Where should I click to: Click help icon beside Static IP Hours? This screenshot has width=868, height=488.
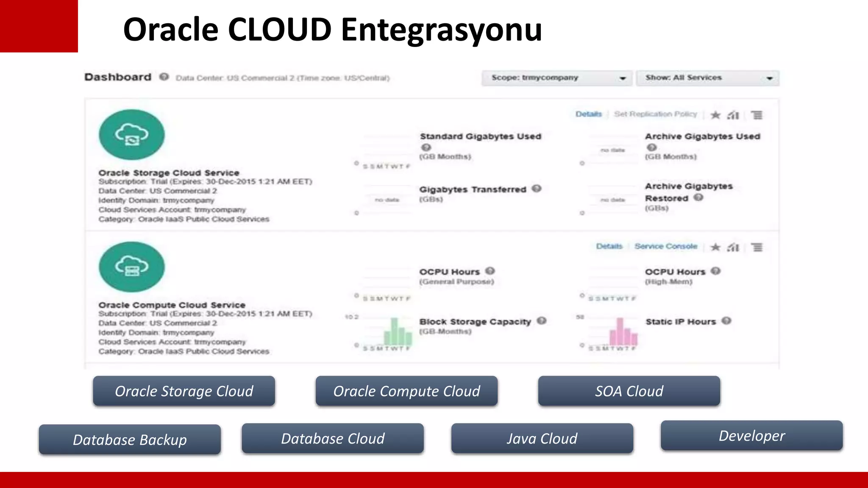[726, 321]
